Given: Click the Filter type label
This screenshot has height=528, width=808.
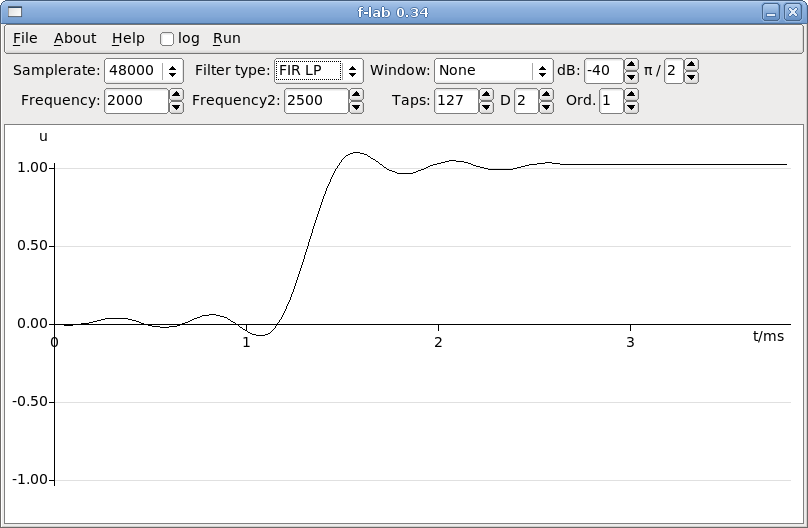Looking at the screenshot, I should click(x=232, y=71).
